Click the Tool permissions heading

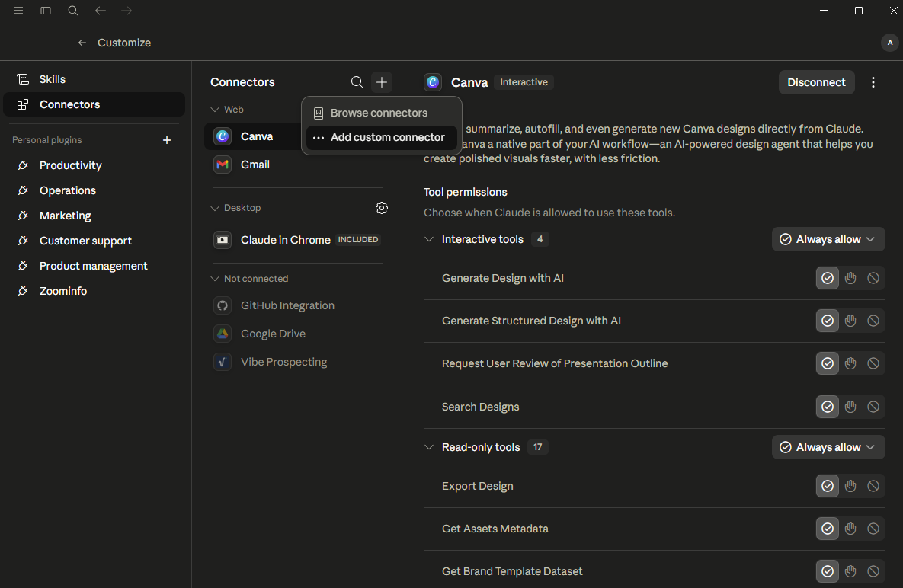(466, 192)
